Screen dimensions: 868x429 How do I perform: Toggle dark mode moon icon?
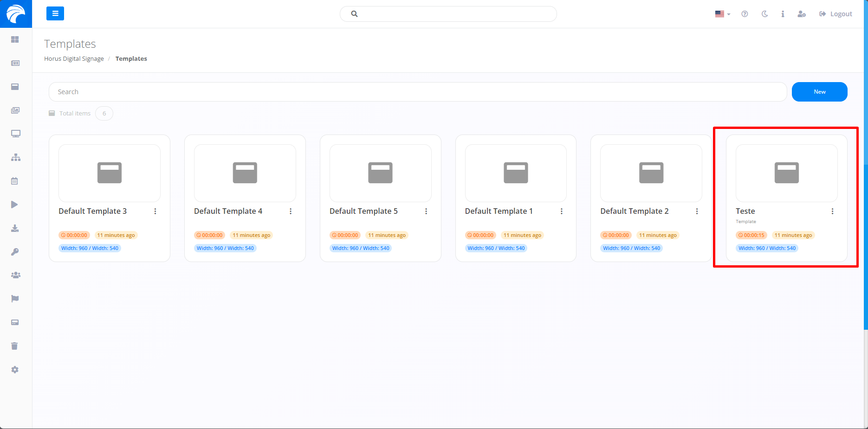(764, 14)
